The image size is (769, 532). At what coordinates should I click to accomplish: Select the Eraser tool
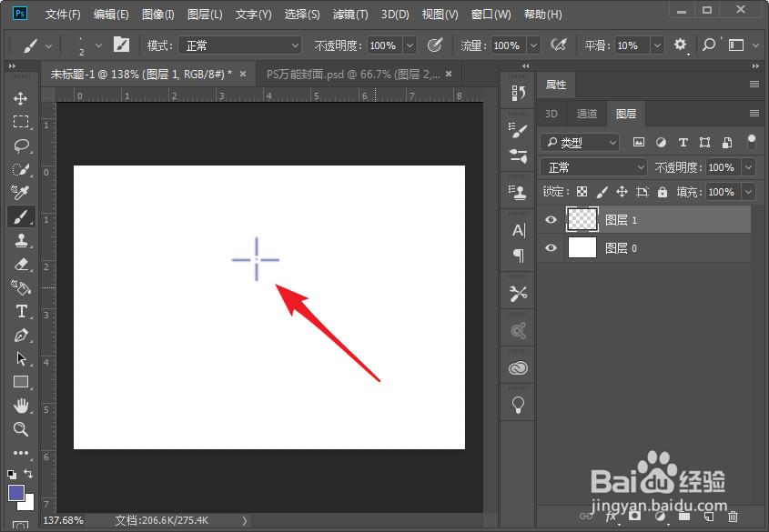tap(21, 265)
